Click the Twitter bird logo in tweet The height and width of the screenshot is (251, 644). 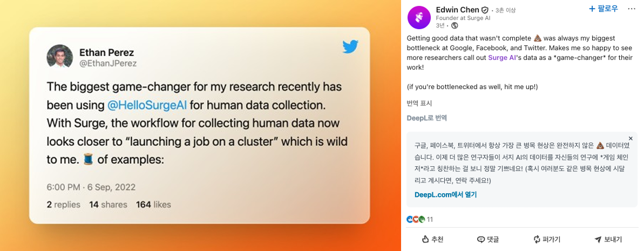click(350, 47)
